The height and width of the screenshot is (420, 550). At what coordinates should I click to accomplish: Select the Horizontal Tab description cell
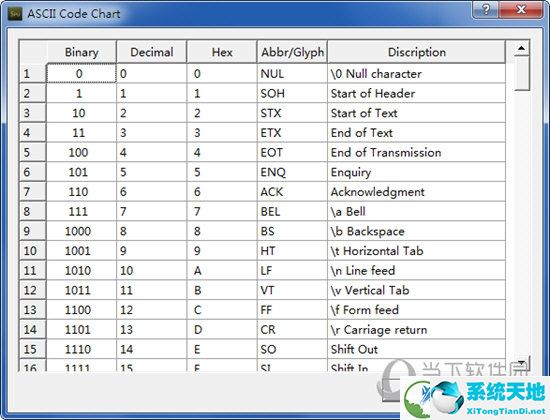[417, 251]
